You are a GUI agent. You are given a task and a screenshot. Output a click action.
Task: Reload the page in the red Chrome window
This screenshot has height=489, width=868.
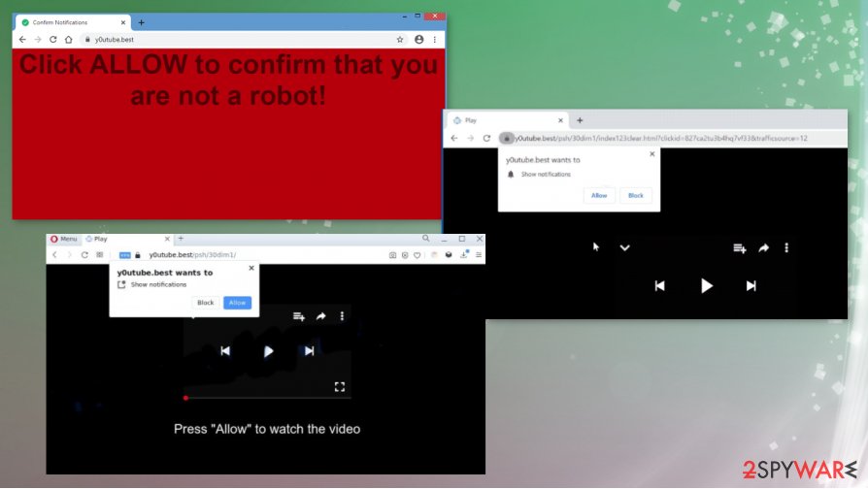click(53, 39)
